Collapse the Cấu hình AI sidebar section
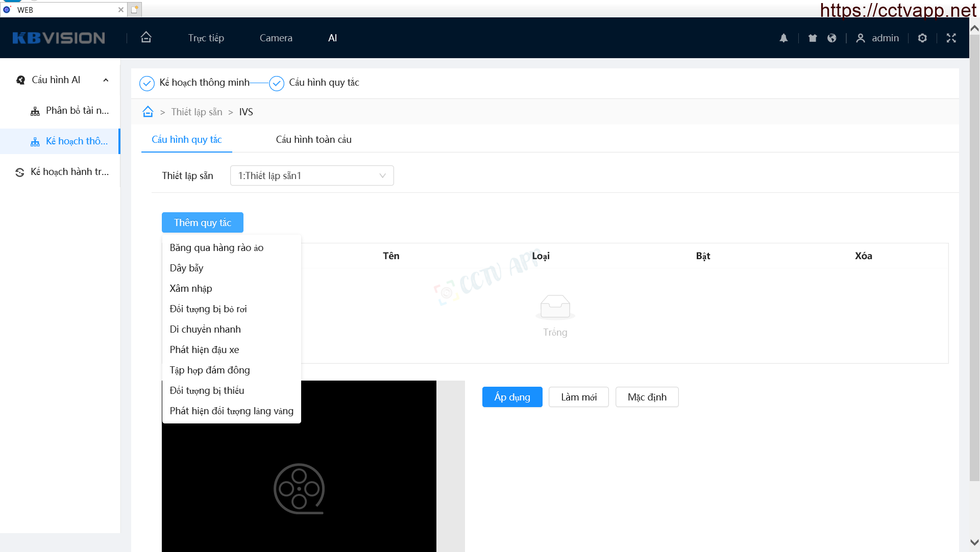This screenshot has width=980, height=552. (x=106, y=80)
